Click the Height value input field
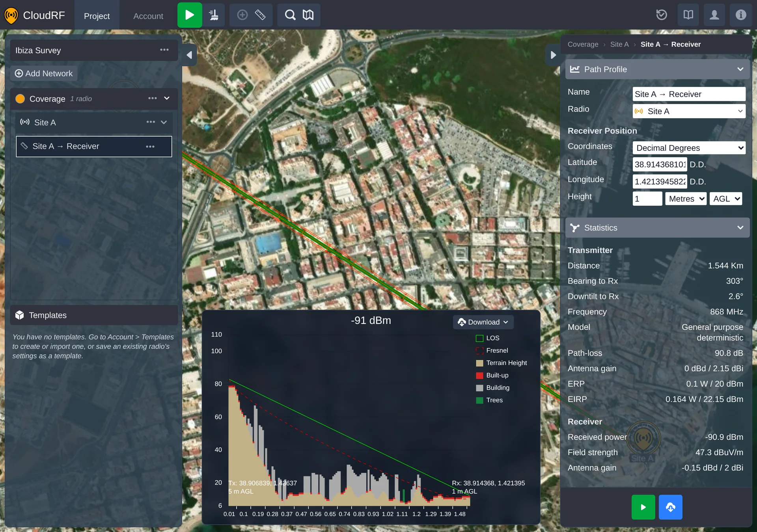The height and width of the screenshot is (532, 757). tap(647, 199)
